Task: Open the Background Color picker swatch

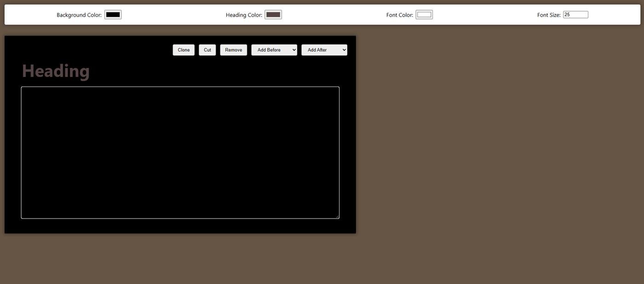Action: [x=113, y=15]
